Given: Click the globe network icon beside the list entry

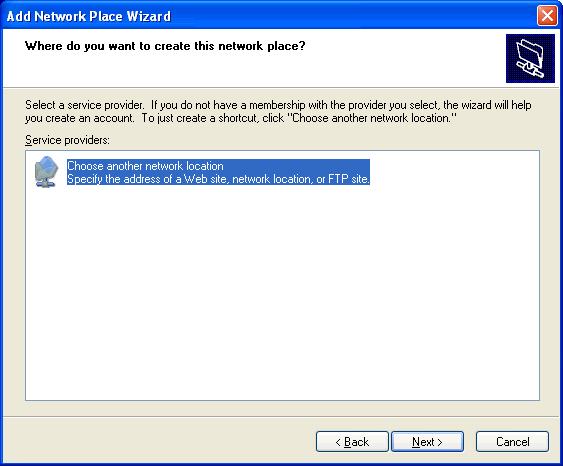Looking at the screenshot, I should tap(46, 172).
